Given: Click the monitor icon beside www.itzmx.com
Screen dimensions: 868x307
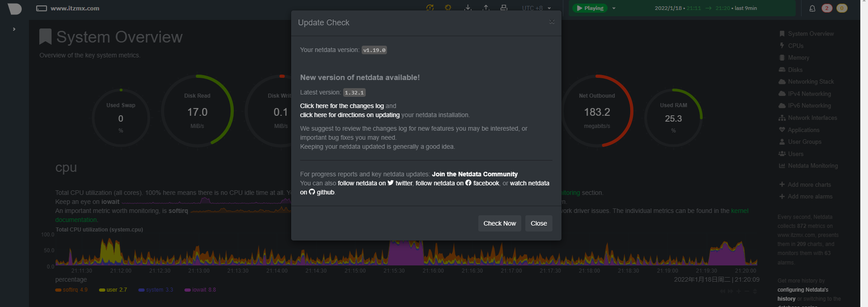Looking at the screenshot, I should pos(42,9).
